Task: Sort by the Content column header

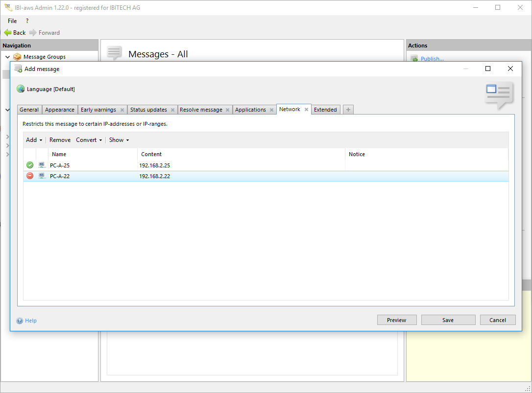Action: (151, 154)
